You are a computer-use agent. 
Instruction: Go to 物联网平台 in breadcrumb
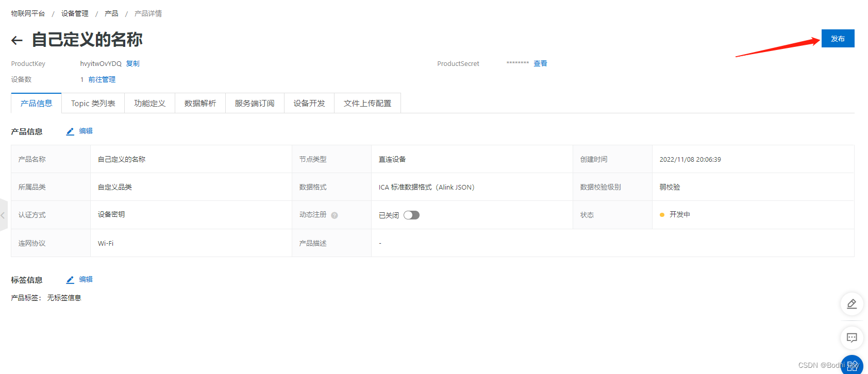click(x=28, y=13)
